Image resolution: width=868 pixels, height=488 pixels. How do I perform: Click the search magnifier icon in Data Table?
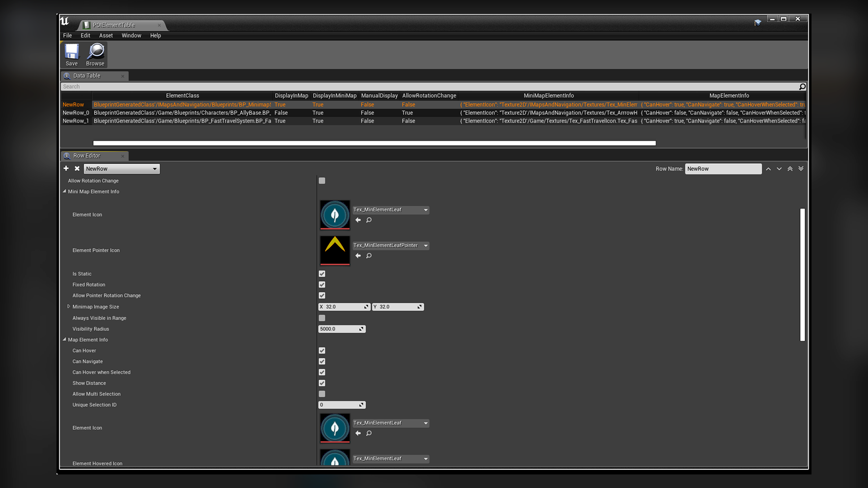coord(802,86)
